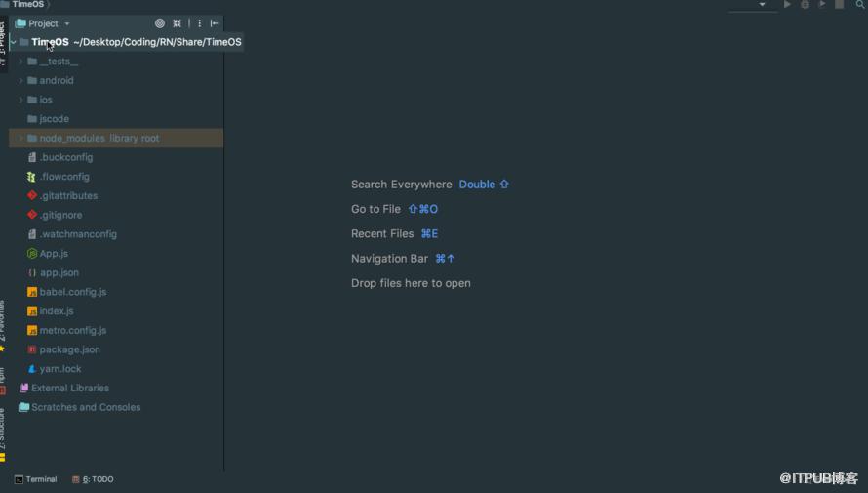The width and height of the screenshot is (868, 493).
Task: Click the collapse all icon in Project panel
Action: pyautogui.click(x=178, y=23)
